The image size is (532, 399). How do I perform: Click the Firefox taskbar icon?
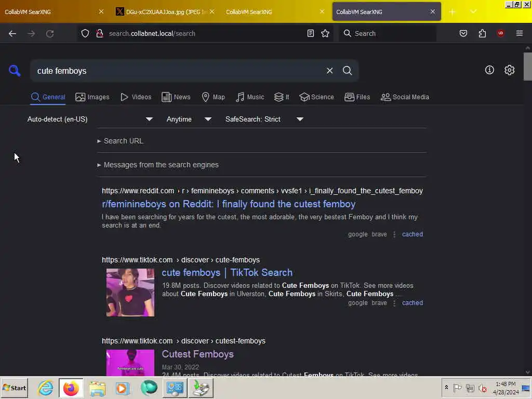click(71, 388)
